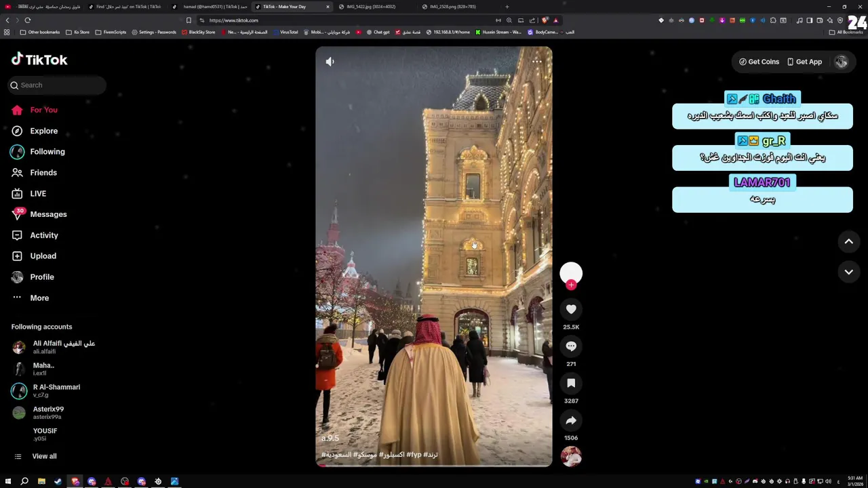The image size is (868, 488).
Task: Open the comments bubble showing 271
Action: point(571,346)
